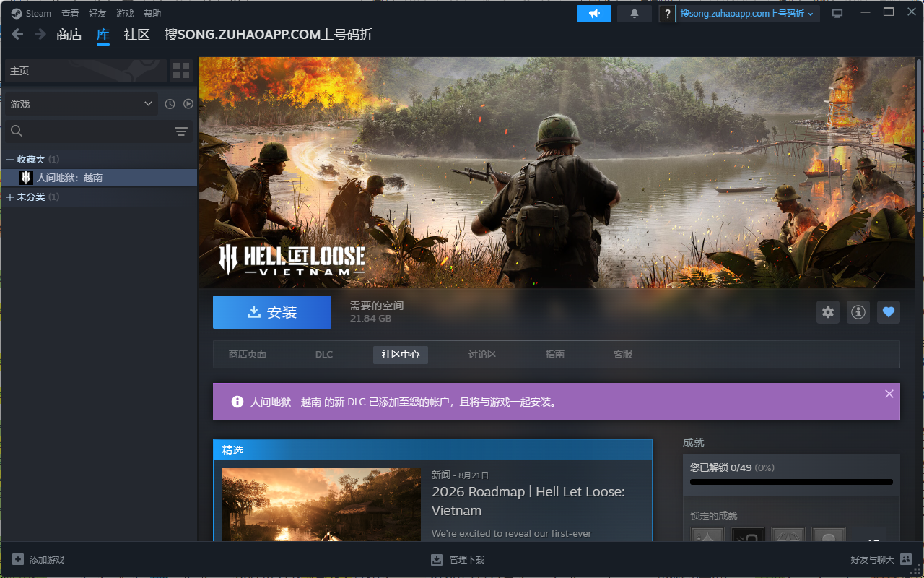Viewport: 924px width, 578px height.
Task: Open collections grid view icon
Action: click(181, 71)
